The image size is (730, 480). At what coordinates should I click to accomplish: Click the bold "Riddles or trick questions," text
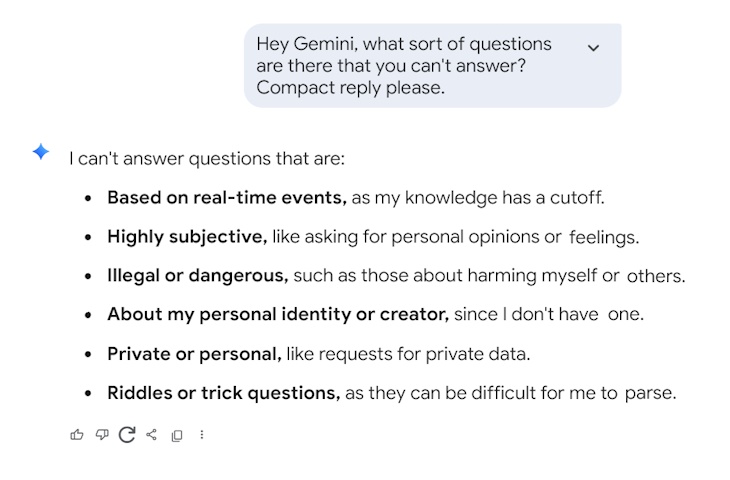point(224,393)
